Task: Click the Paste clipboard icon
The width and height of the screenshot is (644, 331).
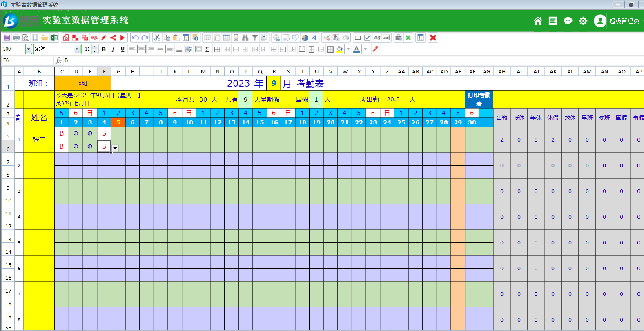Action: point(176,38)
